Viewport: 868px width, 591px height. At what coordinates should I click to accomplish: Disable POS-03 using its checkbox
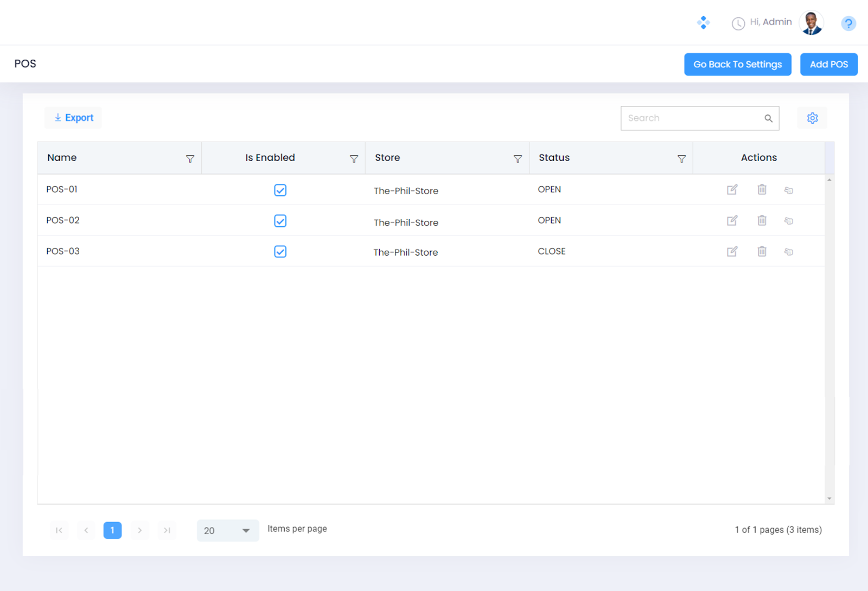coord(280,252)
